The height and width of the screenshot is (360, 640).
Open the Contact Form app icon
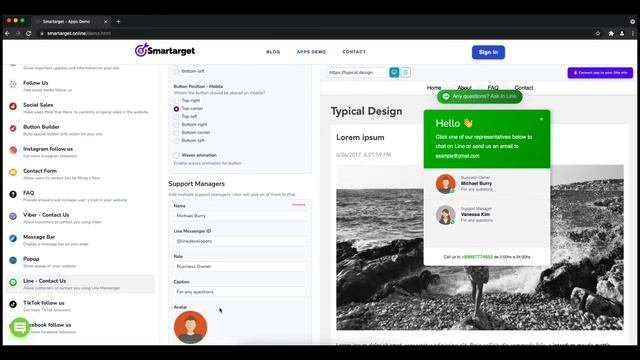pos(13,172)
